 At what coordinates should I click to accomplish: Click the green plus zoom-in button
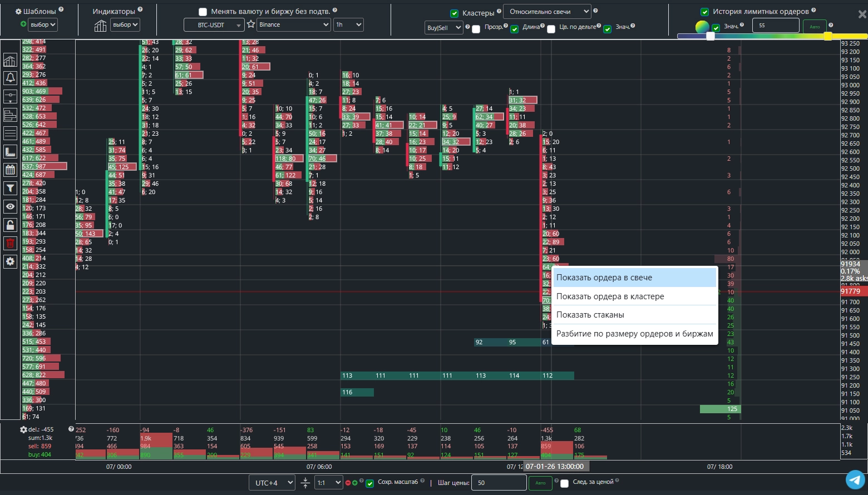[354, 483]
